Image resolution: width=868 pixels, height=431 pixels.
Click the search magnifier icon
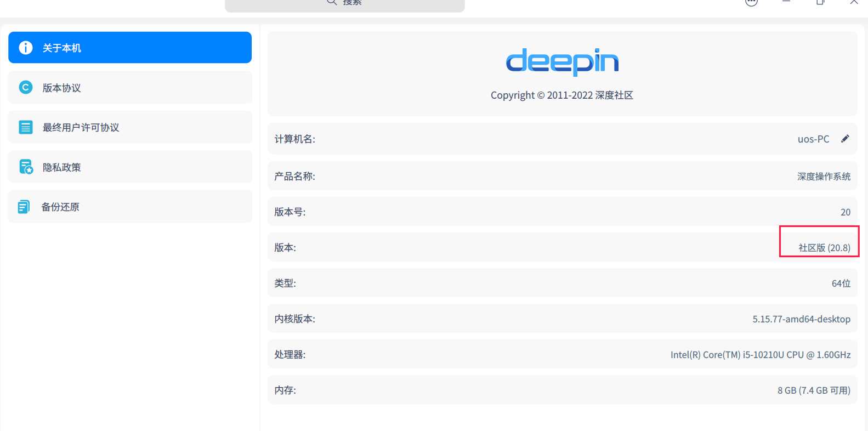point(332,2)
